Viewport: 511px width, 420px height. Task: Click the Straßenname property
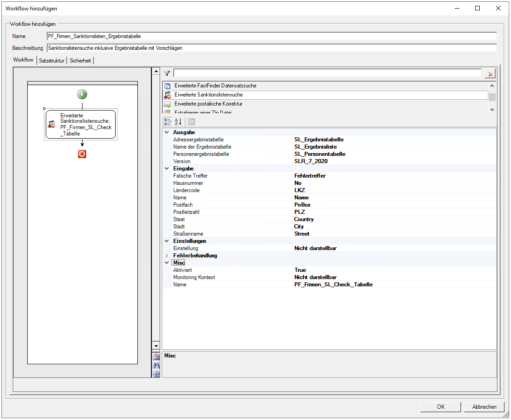[188, 234]
